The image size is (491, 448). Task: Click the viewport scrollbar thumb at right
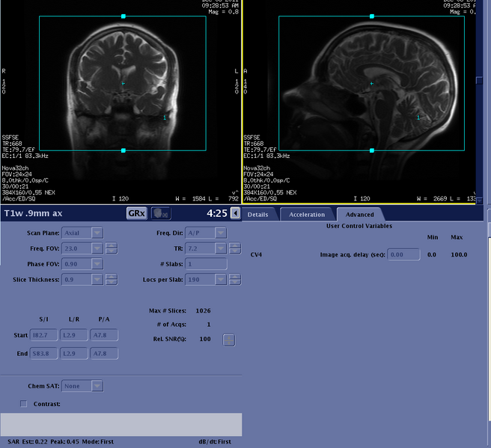(479, 81)
